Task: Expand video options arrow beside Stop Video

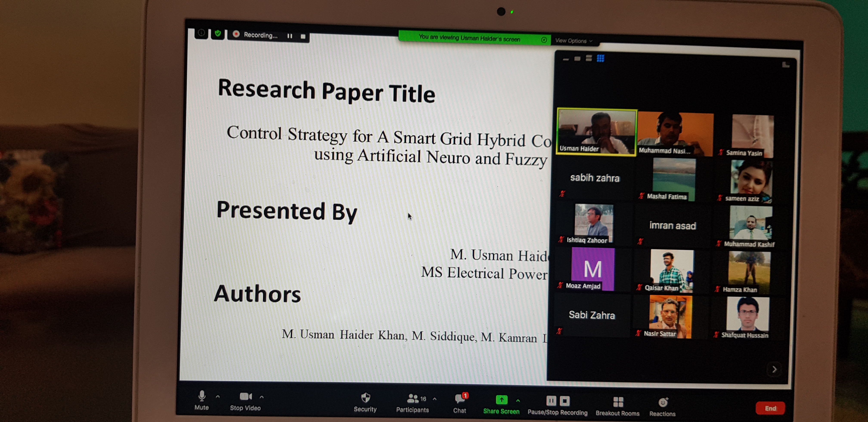Action: click(x=262, y=397)
